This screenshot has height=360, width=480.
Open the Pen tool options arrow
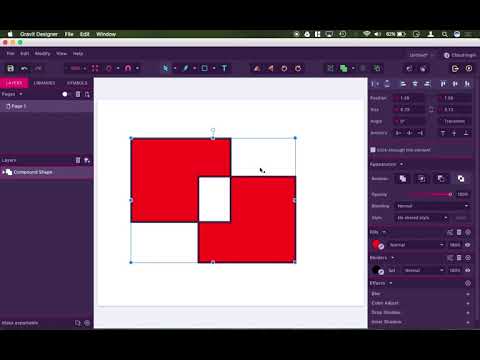click(194, 68)
